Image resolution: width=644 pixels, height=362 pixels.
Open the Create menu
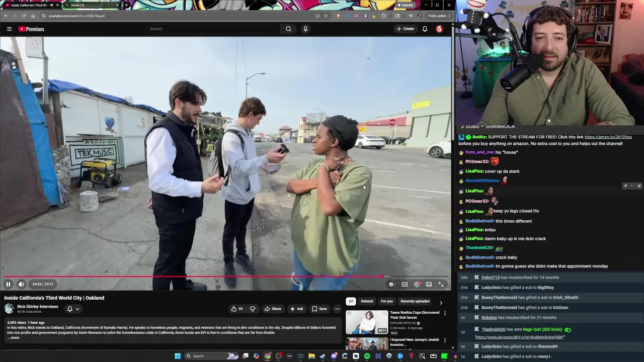pos(405,29)
